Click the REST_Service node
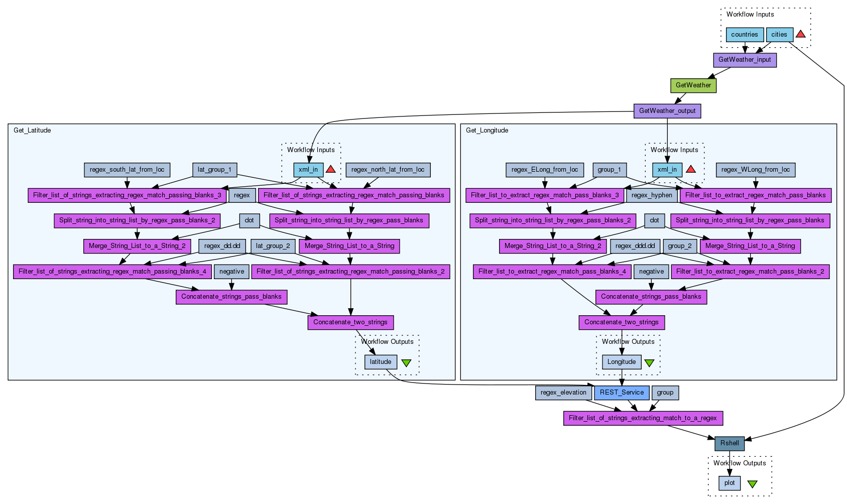The height and width of the screenshot is (504, 847). pos(622,393)
